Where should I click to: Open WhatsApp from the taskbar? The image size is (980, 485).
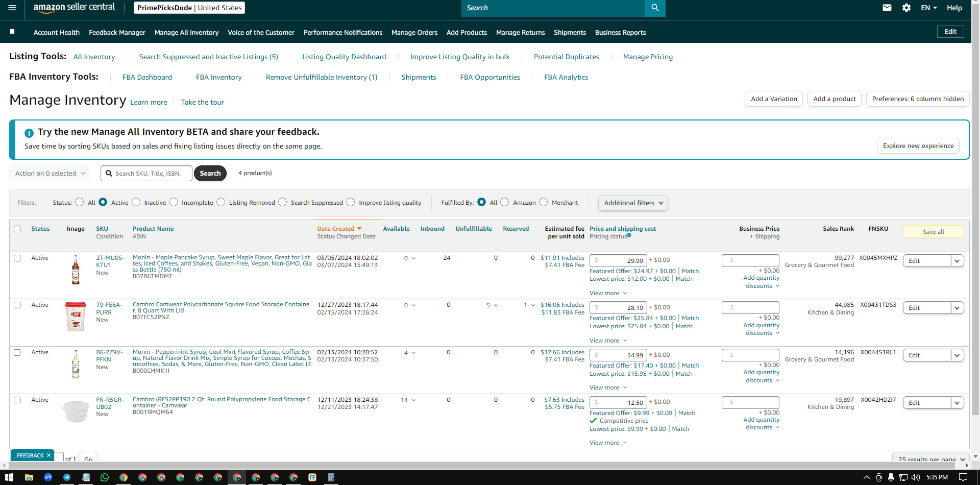[x=105, y=477]
